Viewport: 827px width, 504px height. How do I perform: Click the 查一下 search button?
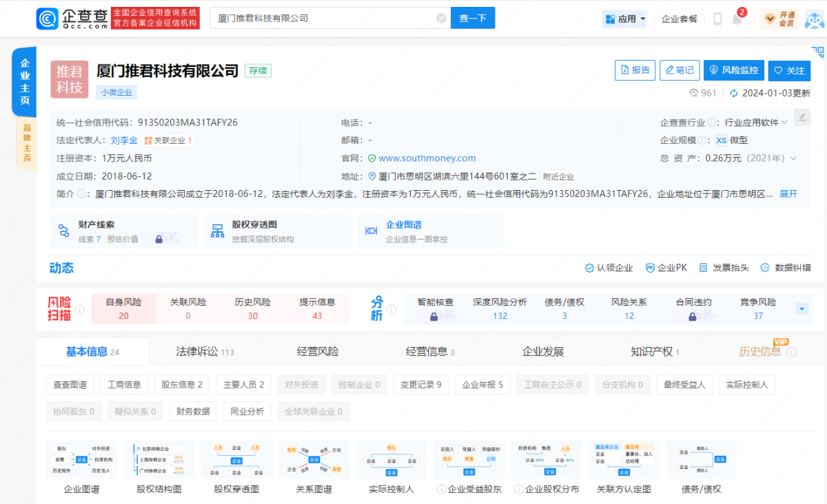(x=473, y=18)
